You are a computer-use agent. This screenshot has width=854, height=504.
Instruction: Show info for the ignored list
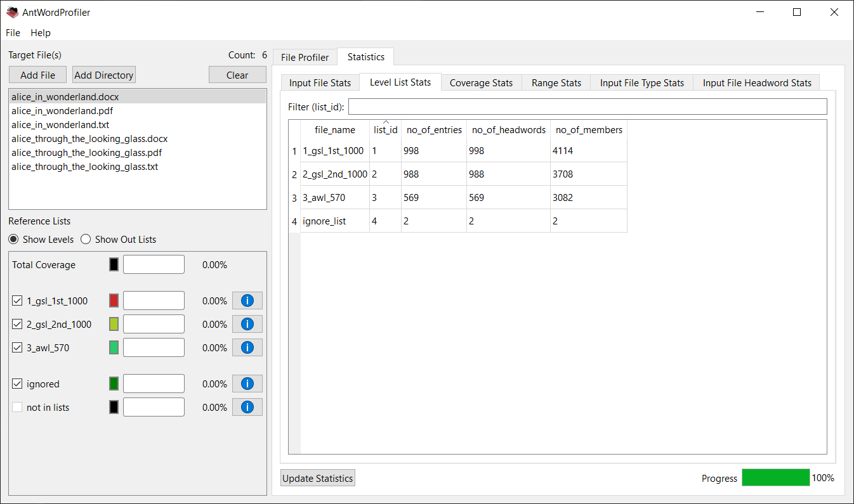247,384
